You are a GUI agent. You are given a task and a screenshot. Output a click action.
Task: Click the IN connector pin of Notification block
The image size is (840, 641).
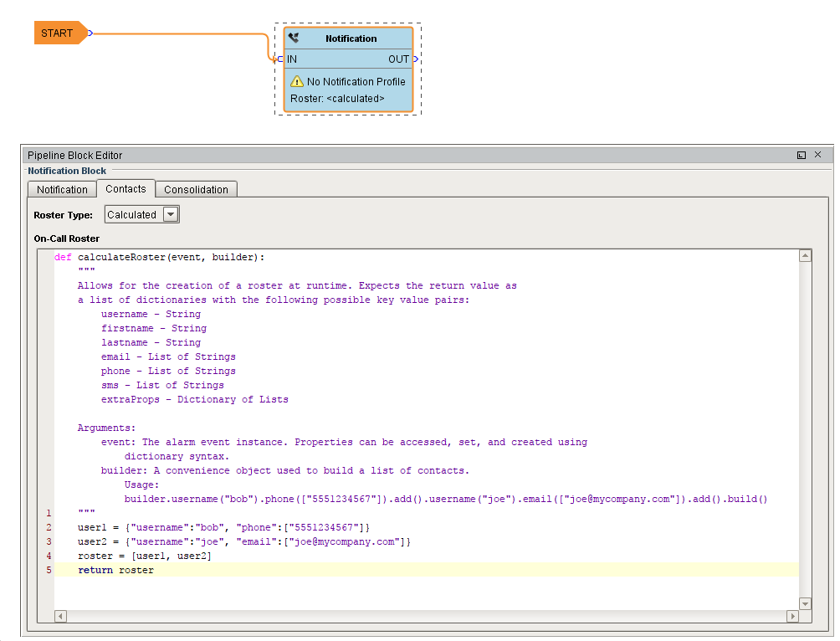tap(279, 59)
